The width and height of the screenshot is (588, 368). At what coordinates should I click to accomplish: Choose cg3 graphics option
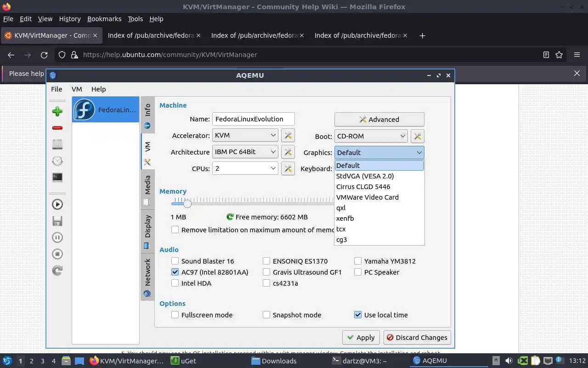(379, 240)
